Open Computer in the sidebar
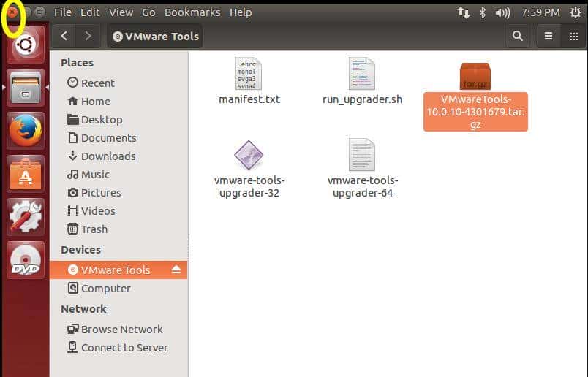The width and height of the screenshot is (588, 377). (x=118, y=288)
